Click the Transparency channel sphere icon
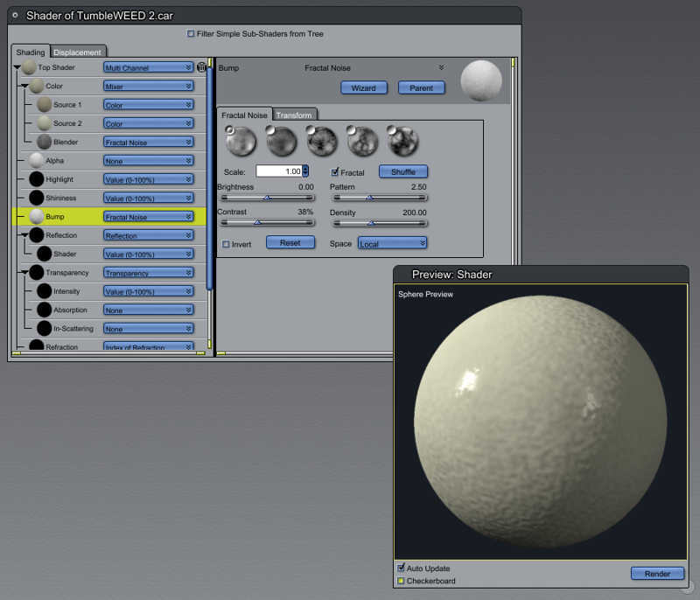700x600 pixels. click(x=37, y=273)
